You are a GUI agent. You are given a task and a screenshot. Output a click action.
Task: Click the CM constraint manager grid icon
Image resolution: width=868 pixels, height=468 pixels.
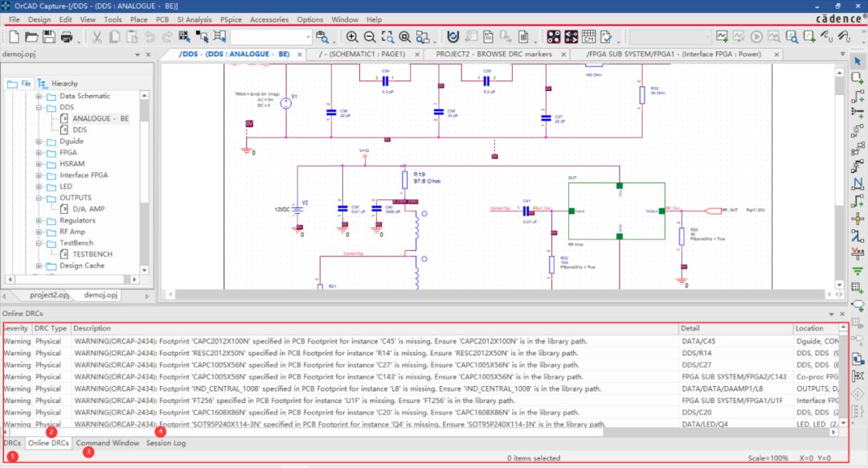click(588, 37)
